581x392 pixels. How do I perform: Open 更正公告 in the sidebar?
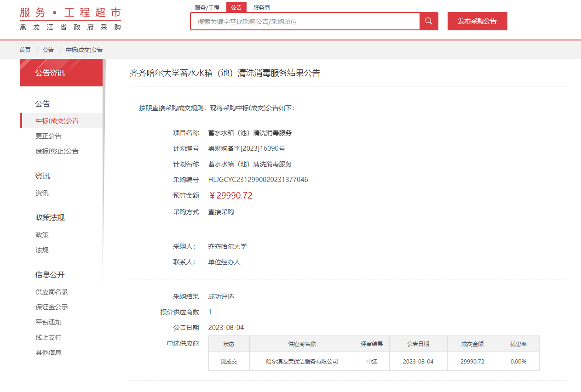tap(48, 136)
